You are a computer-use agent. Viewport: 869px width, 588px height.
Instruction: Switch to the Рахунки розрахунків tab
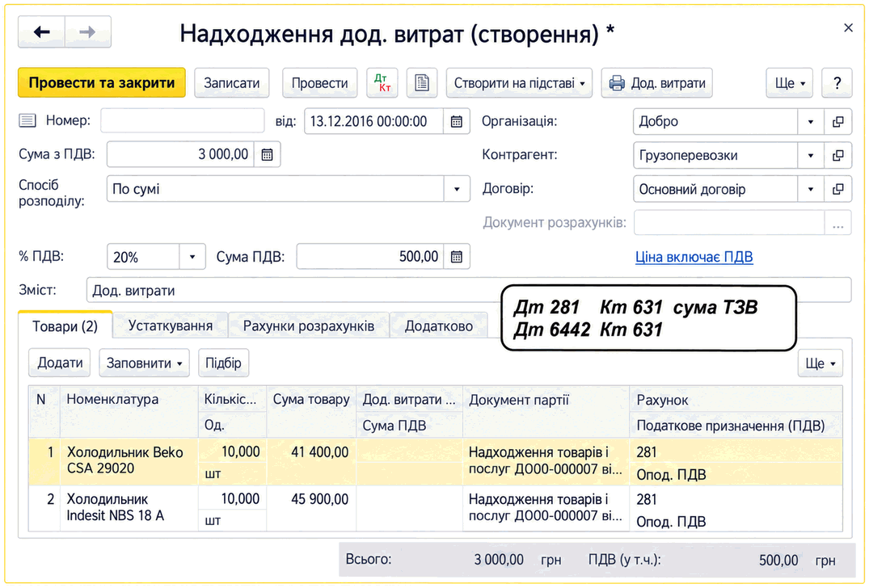[309, 326]
